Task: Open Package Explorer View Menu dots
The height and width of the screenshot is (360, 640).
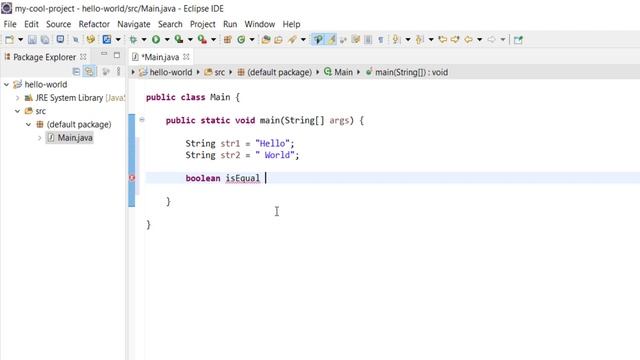Action: (118, 71)
